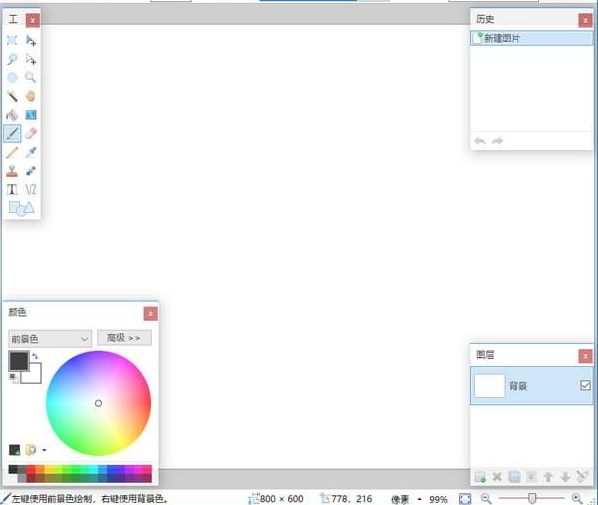
Task: Click the zoom-in magnifier in status bar
Action: click(577, 498)
